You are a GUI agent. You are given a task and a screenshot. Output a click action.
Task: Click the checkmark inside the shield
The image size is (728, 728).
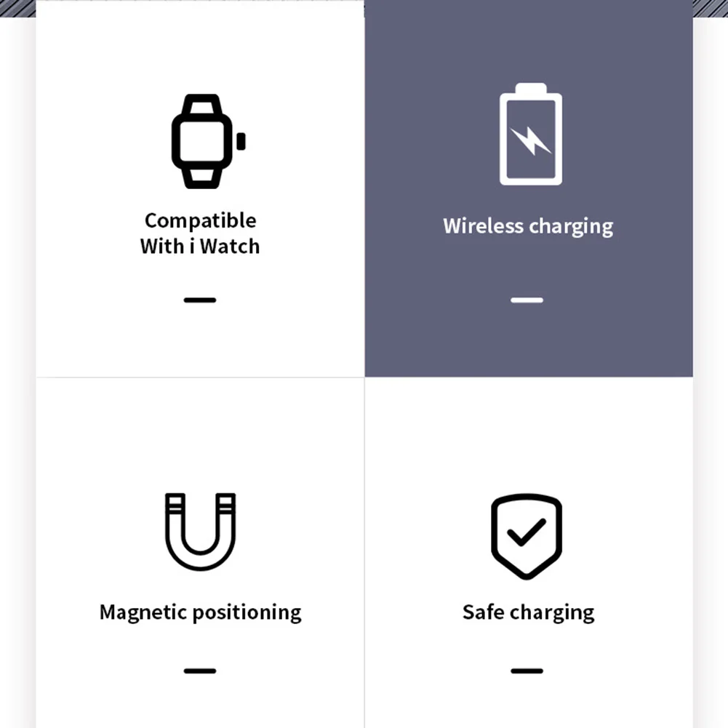coord(526,532)
